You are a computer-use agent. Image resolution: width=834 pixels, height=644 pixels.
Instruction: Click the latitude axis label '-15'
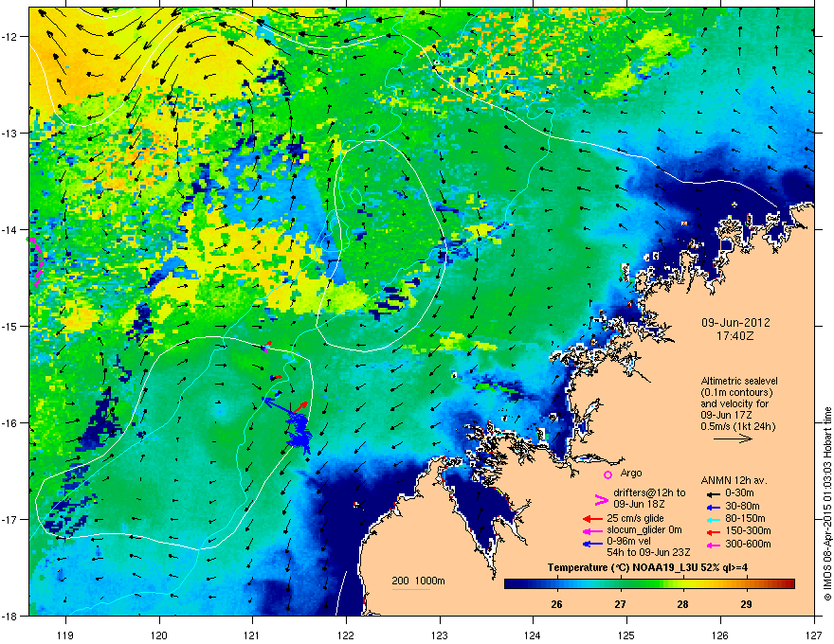[x=9, y=326]
